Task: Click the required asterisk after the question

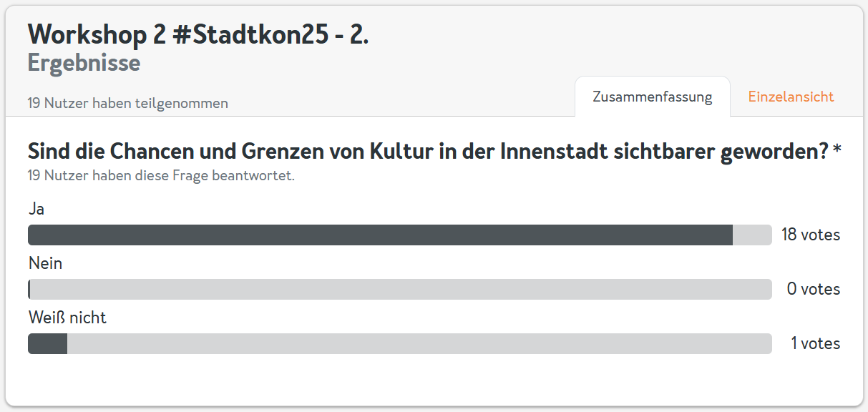Action: tap(837, 150)
